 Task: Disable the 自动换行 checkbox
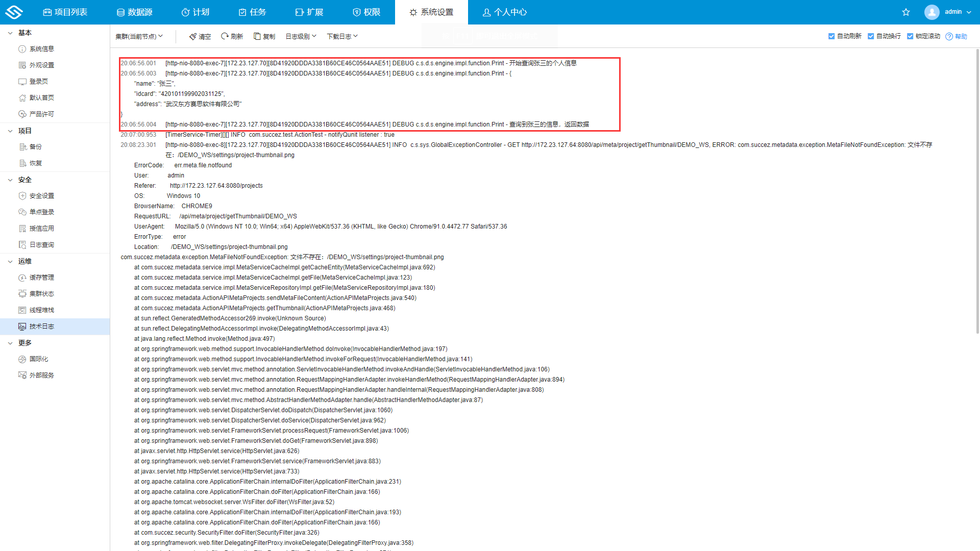[x=871, y=36]
